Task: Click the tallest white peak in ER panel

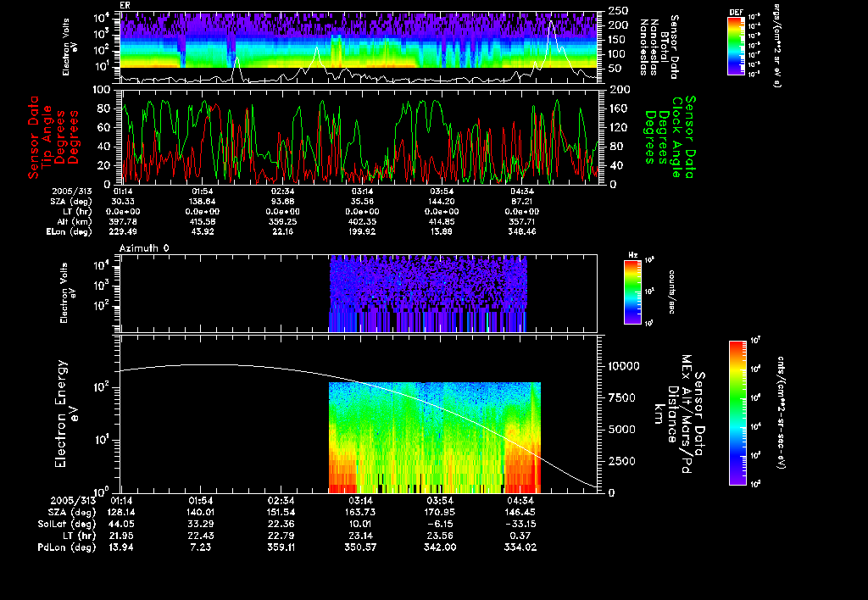Action: pyautogui.click(x=552, y=23)
